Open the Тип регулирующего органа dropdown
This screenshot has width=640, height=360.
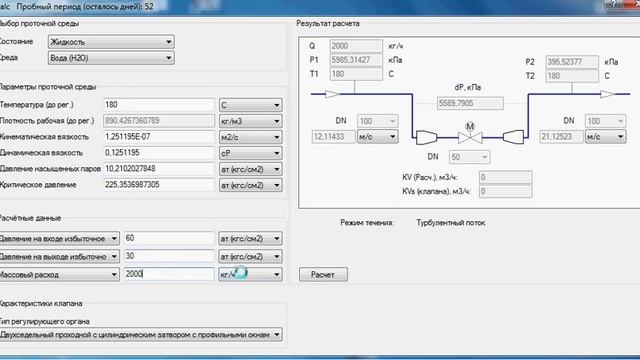point(141,335)
